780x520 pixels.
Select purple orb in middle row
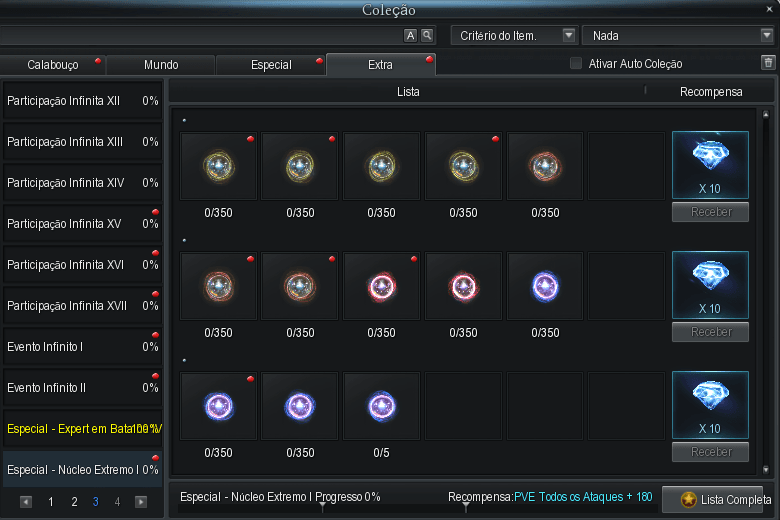click(x=545, y=286)
